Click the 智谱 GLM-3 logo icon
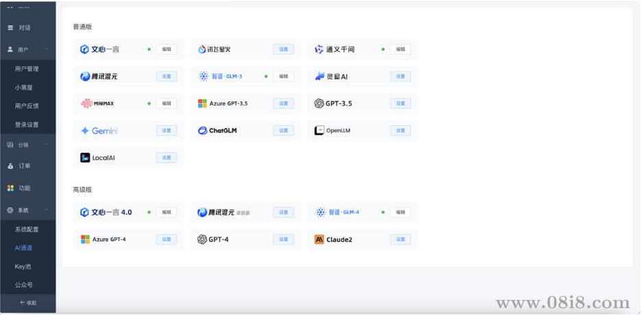The image size is (644, 315). (x=203, y=77)
